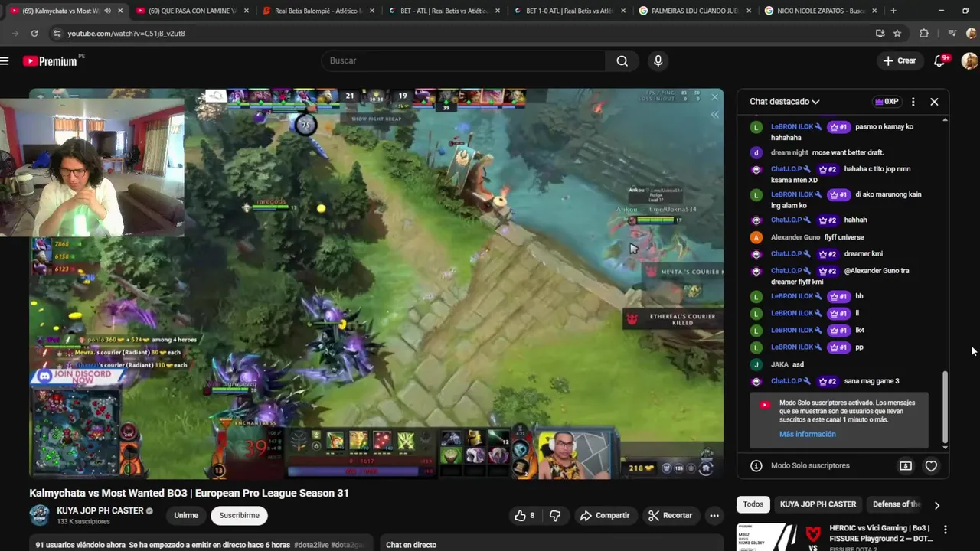Switch to PALMEIRAS LDU CUANDO JUEGA tab
The height and width of the screenshot is (551, 980).
(695, 11)
